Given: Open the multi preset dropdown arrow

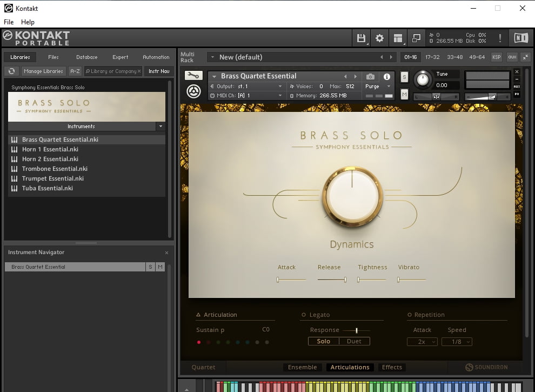Looking at the screenshot, I should click(x=212, y=57).
